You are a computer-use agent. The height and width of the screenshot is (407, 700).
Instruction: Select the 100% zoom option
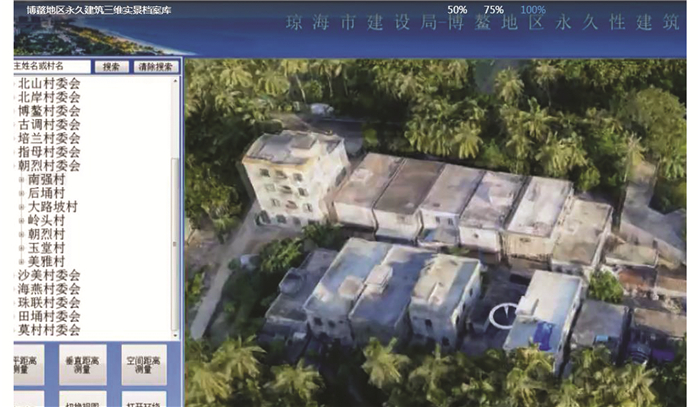[533, 9]
